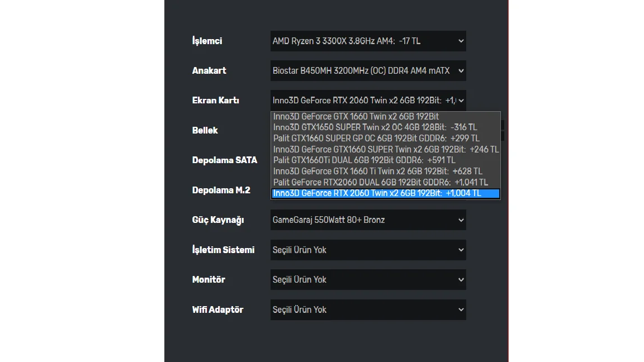
Task: Pick Inno3D GeForce GTX 1660 Ti Twin x2 option
Action: (386, 171)
